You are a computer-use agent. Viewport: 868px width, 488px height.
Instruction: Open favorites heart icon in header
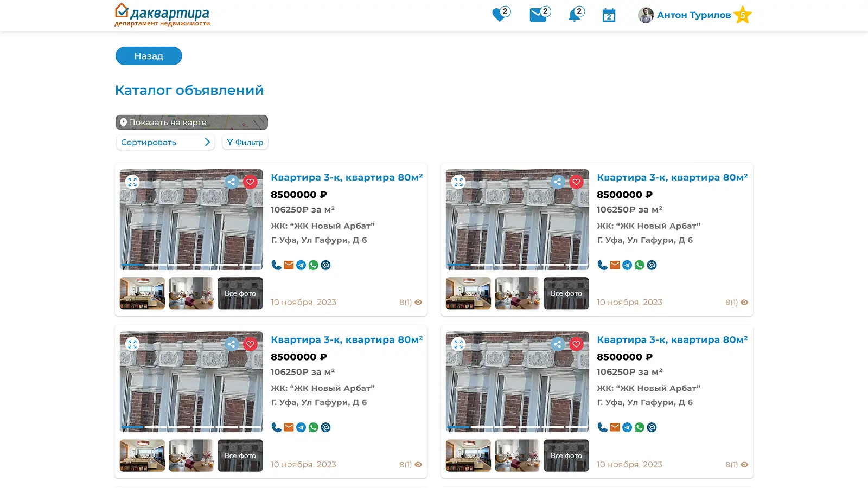point(499,15)
